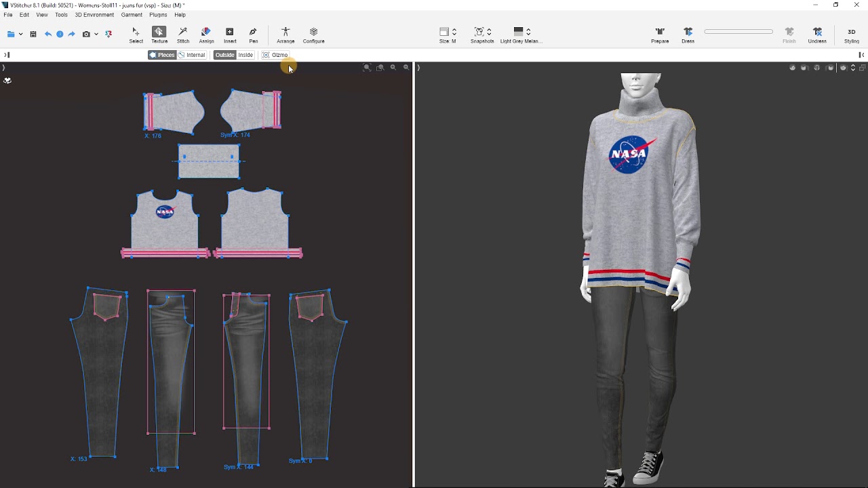The width and height of the screenshot is (868, 488).
Task: Click the Prepare garment icon
Action: pyautogui.click(x=660, y=35)
